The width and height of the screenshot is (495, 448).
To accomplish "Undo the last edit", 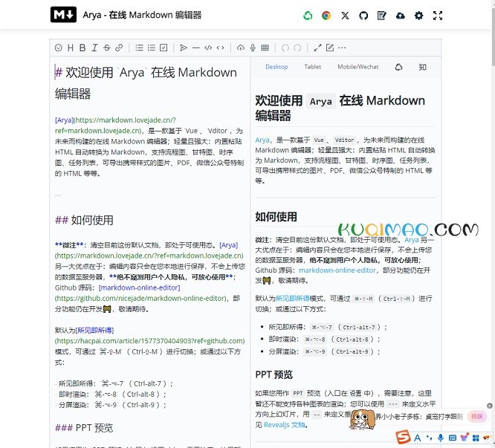I will tap(285, 48).
